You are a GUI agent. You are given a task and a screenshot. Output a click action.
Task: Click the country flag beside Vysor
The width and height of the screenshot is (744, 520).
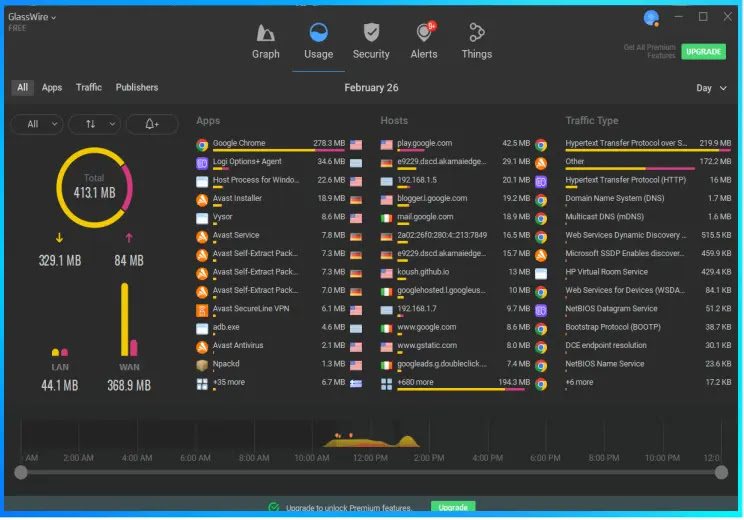pos(356,219)
